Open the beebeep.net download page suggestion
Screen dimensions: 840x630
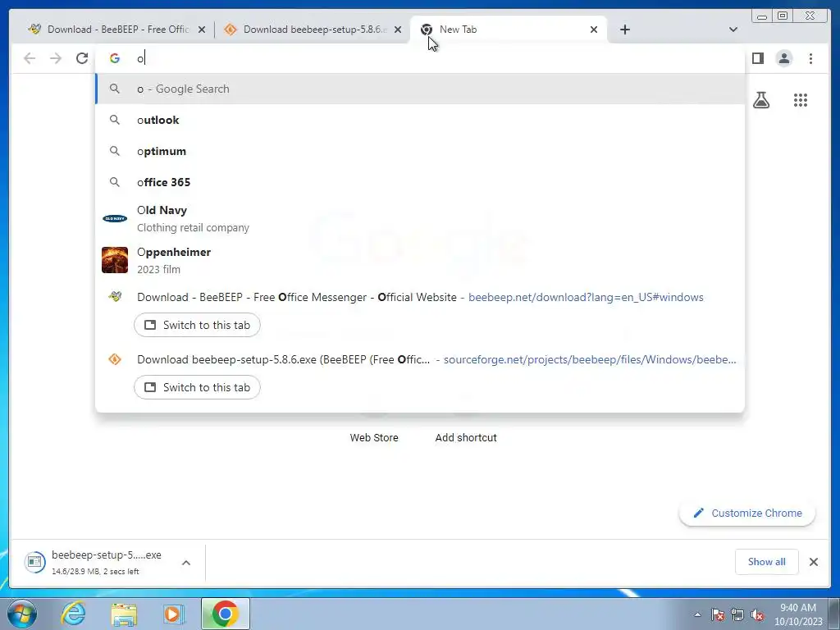point(420,297)
